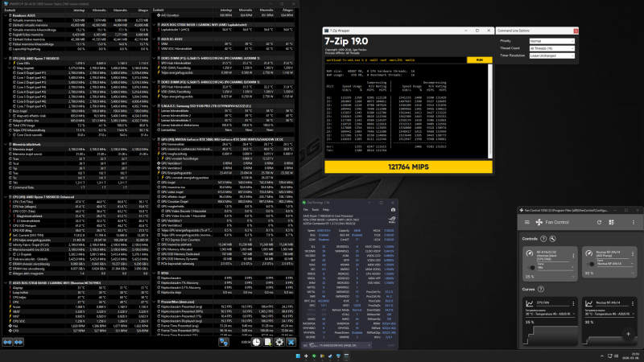Screen dimensions: 644x362
Task: Click 121764 MIPS result bar
Action: pos(408,167)
